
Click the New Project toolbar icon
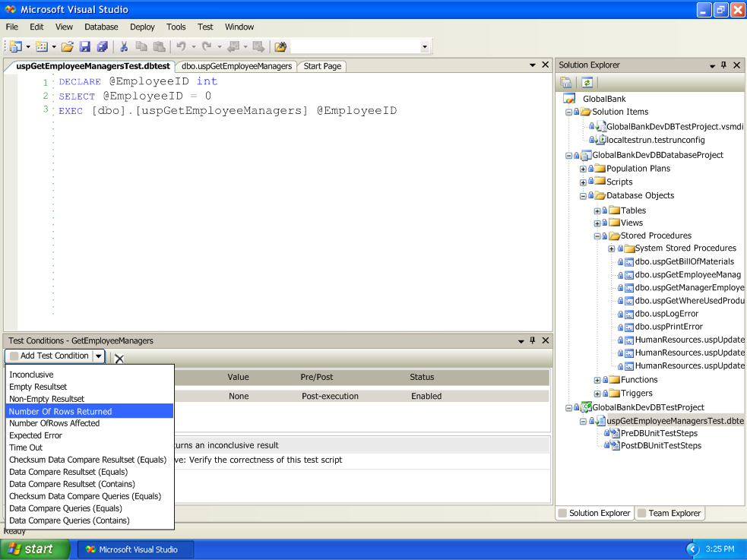tap(16, 46)
